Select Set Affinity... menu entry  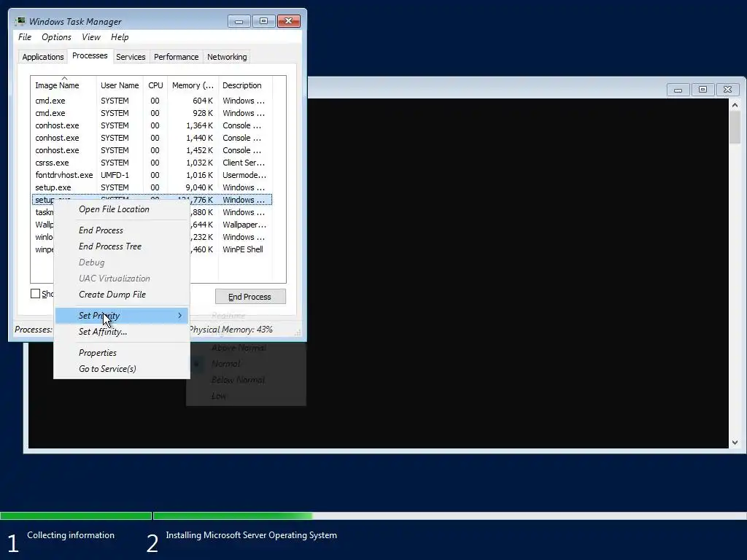pyautogui.click(x=122, y=332)
